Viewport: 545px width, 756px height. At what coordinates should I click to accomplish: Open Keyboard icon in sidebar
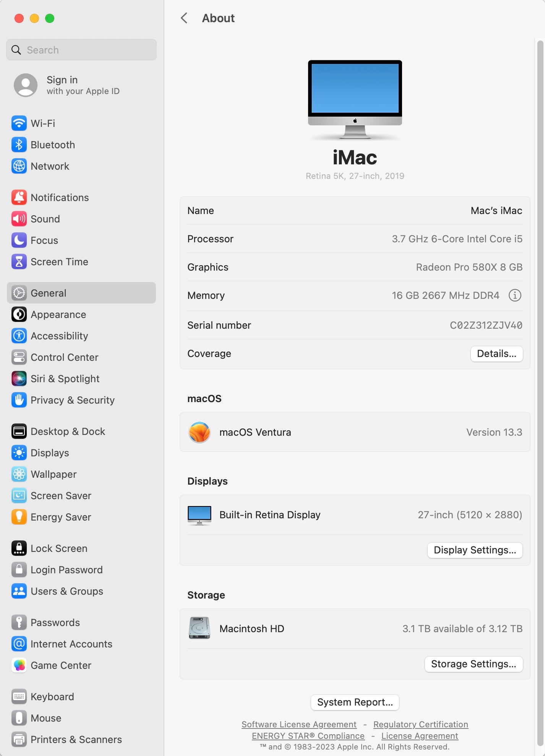[19, 696]
